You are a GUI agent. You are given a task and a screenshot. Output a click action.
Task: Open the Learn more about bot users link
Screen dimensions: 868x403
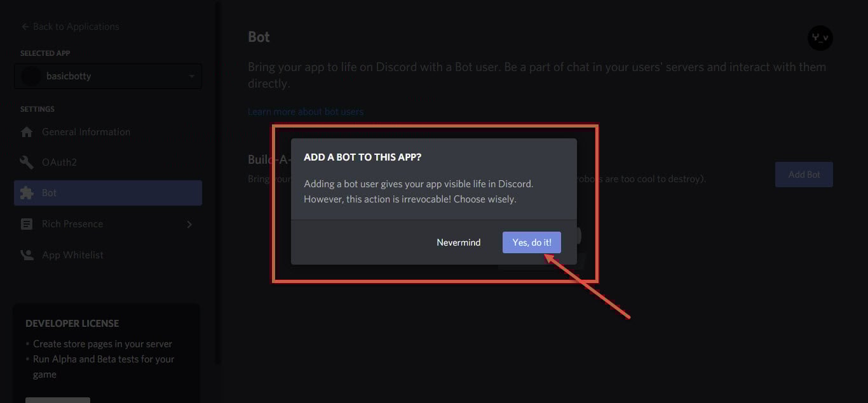[x=306, y=112]
